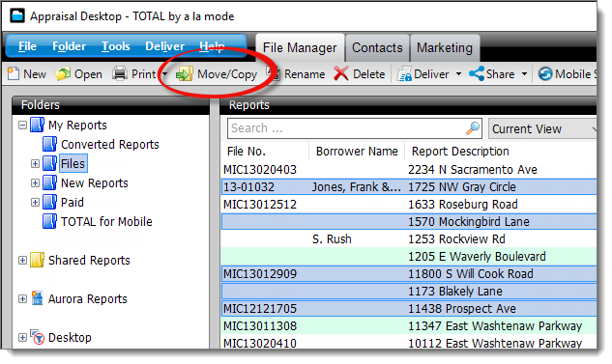Expand the Paid folder node
Viewport: 612px width, 364px height.
[x=35, y=202]
